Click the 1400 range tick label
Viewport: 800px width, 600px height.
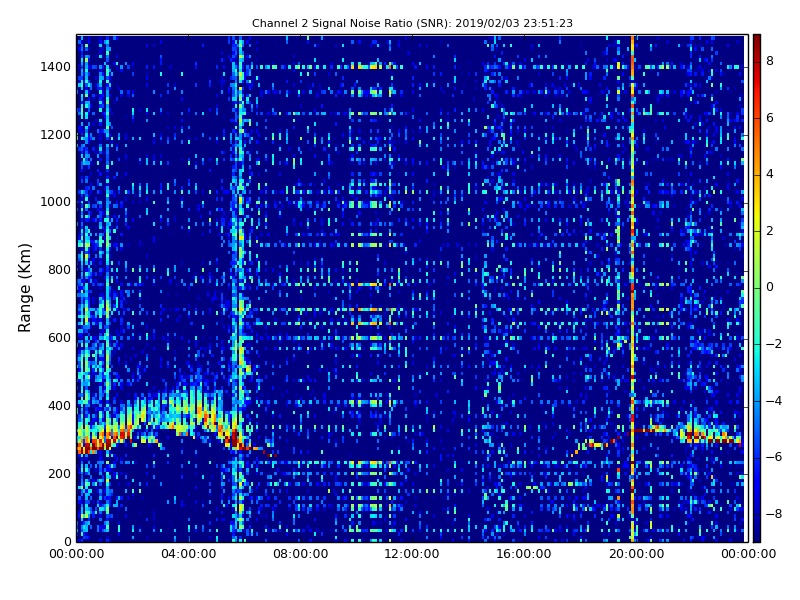[x=56, y=67]
